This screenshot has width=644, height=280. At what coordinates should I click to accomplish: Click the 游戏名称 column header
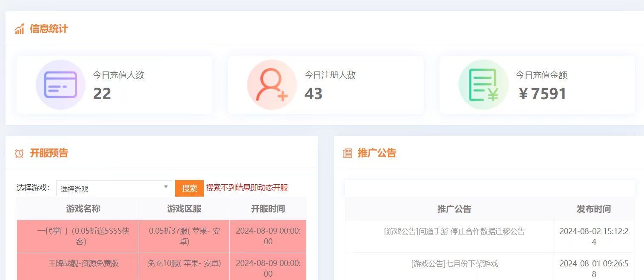pyautogui.click(x=83, y=209)
